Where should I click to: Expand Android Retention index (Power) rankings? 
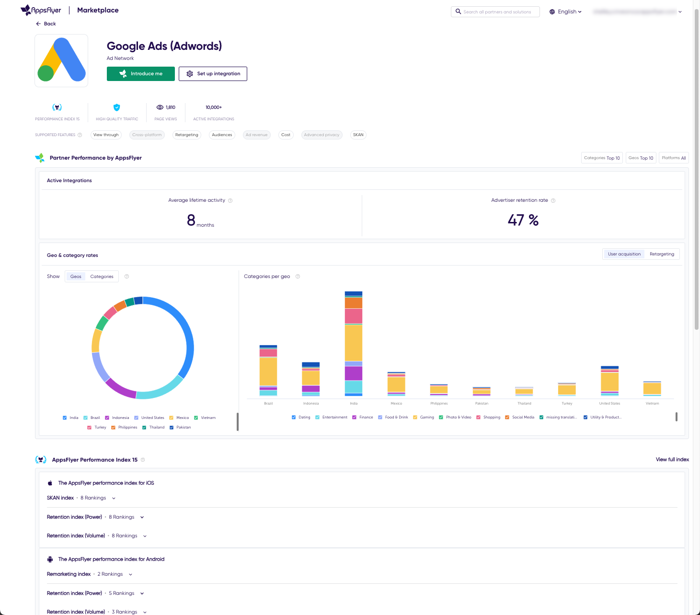(x=142, y=593)
